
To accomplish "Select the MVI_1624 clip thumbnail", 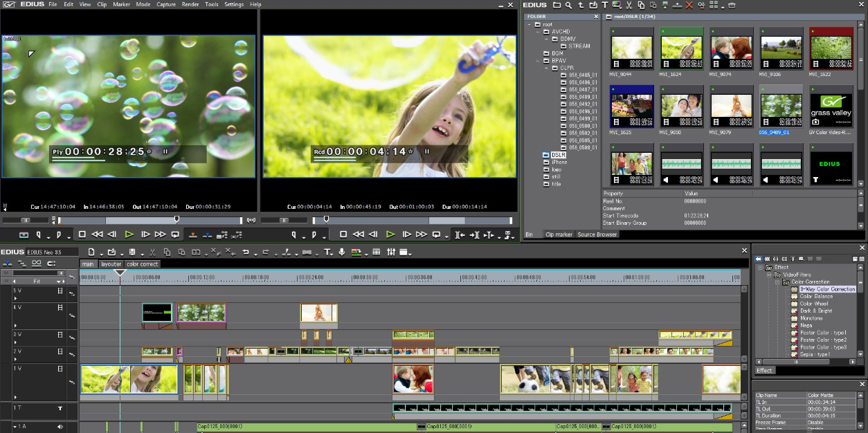I will coord(682,48).
